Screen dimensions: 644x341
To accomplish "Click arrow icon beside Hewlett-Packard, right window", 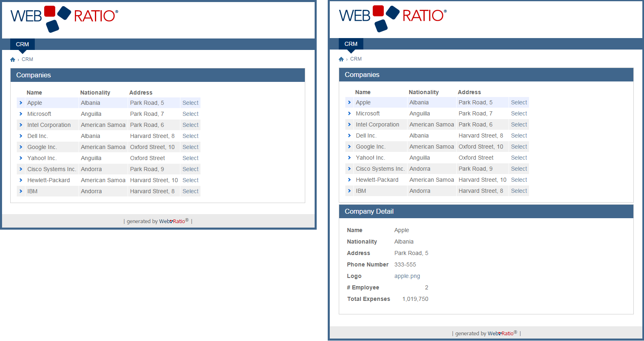I will 349,180.
